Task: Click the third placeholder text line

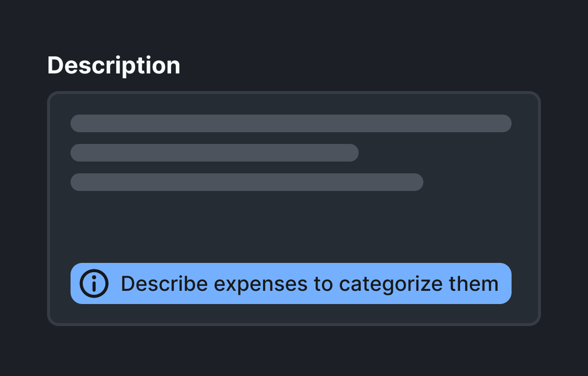Action: [247, 182]
